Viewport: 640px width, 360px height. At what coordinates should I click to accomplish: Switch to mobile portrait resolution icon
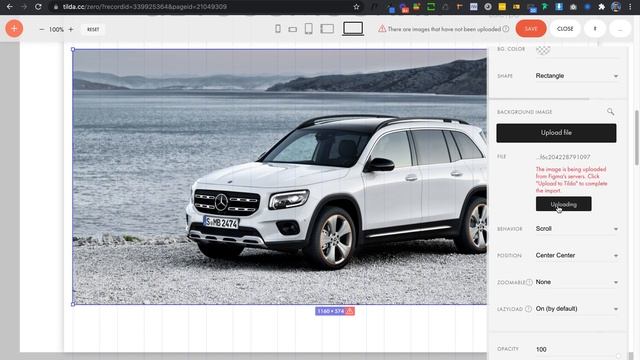pos(278,29)
